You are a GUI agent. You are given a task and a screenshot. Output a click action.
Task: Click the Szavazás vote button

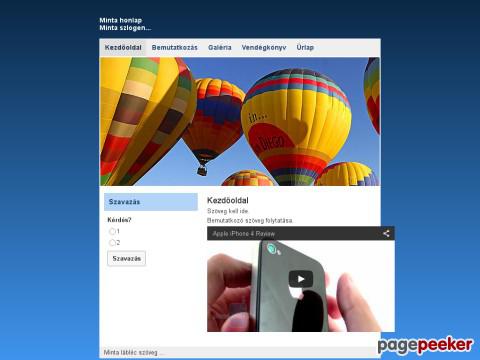click(x=127, y=258)
